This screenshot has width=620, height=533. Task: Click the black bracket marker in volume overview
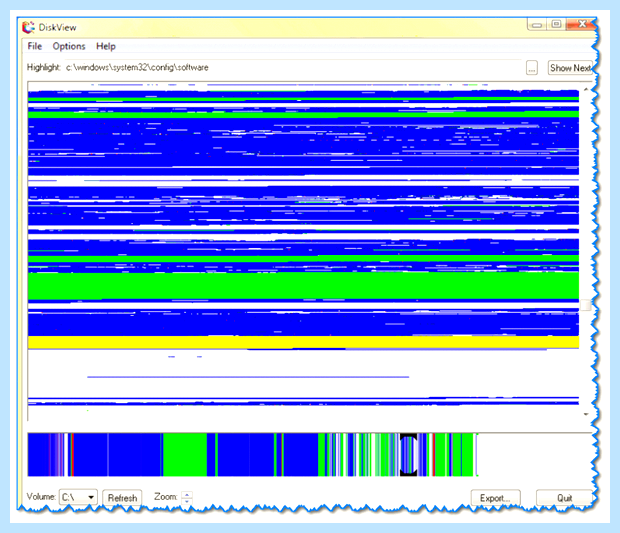click(x=408, y=455)
